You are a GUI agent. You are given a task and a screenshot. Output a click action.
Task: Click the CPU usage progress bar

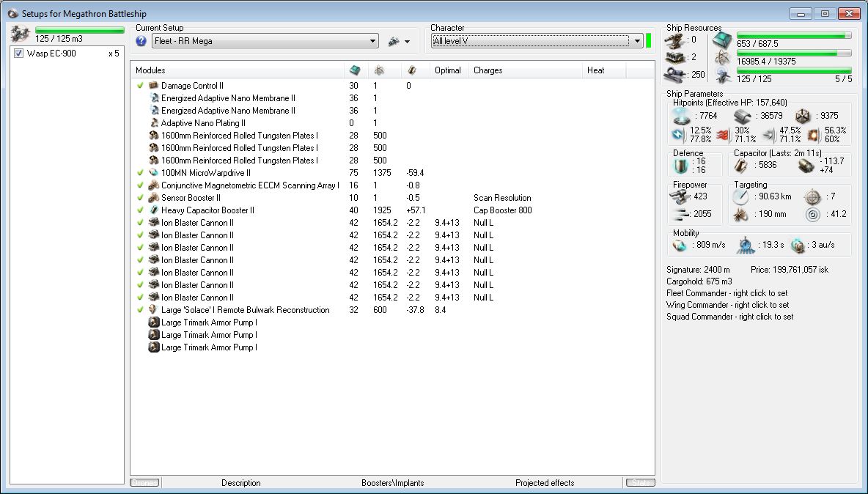794,35
